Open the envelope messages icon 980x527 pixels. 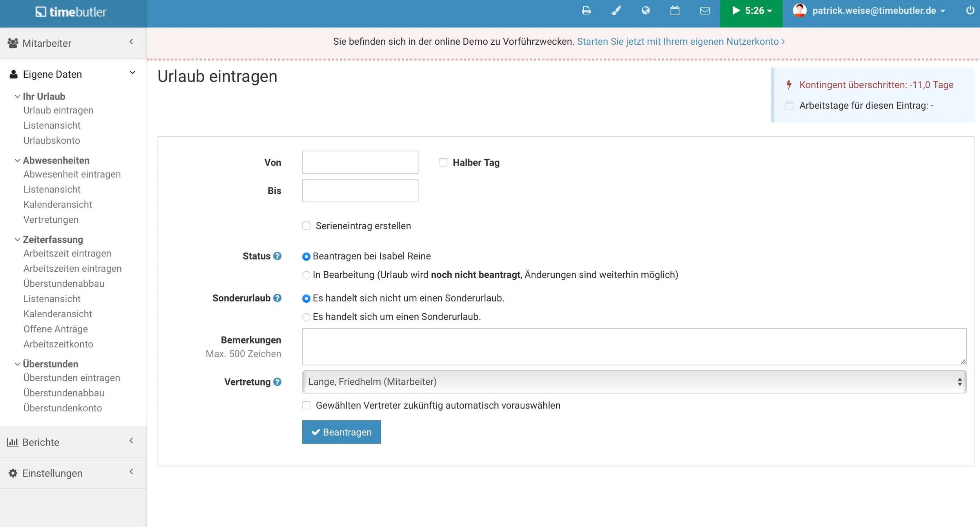(x=704, y=11)
